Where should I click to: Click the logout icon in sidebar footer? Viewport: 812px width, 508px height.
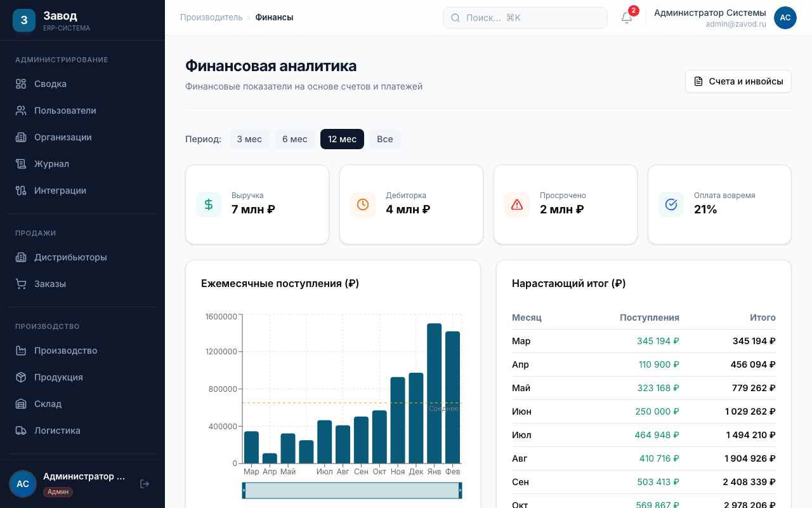click(x=145, y=484)
